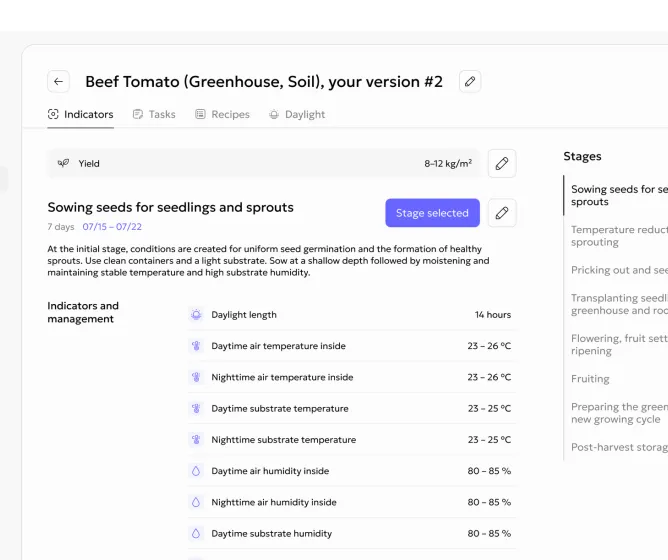This screenshot has width=668, height=560.
Task: Click the Nighttime air humidity inside label
Action: (x=274, y=502)
